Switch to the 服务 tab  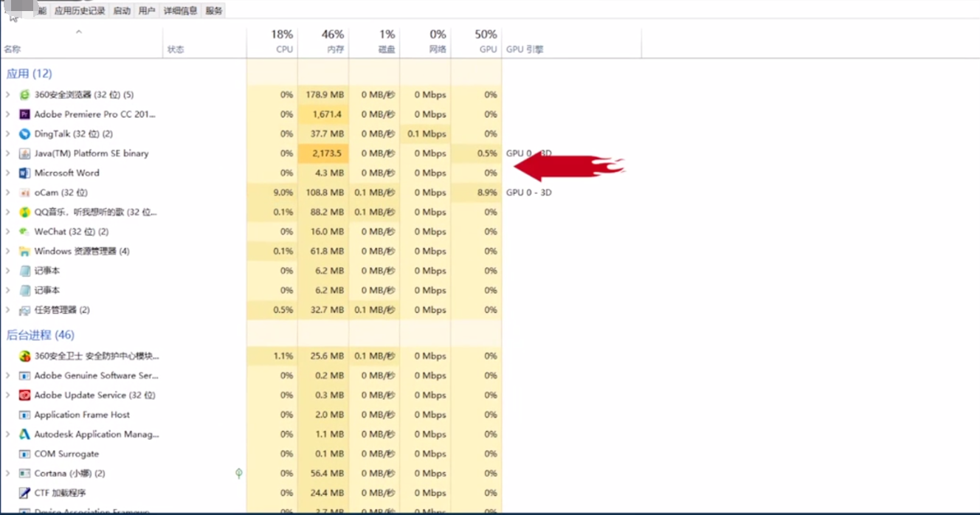pyautogui.click(x=214, y=10)
